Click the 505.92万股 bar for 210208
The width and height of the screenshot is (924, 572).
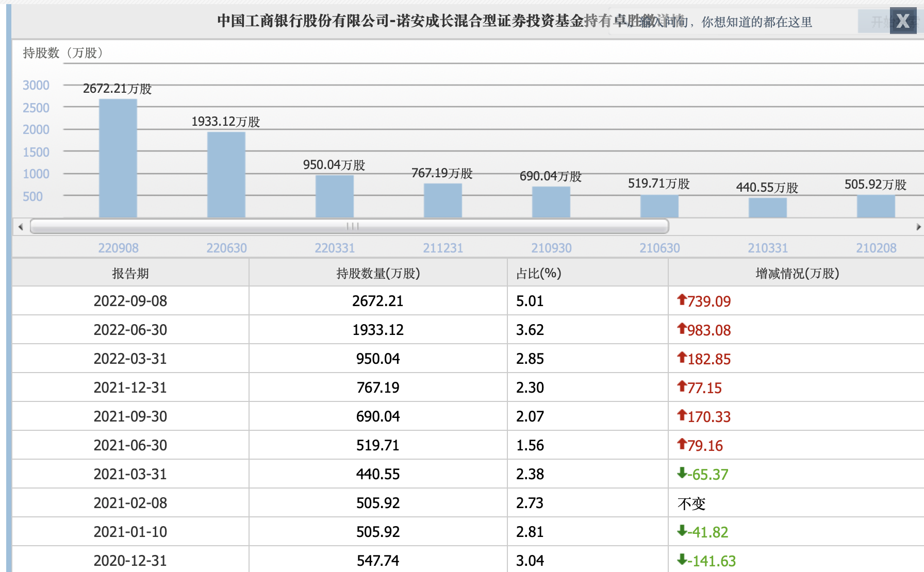pyautogui.click(x=876, y=206)
